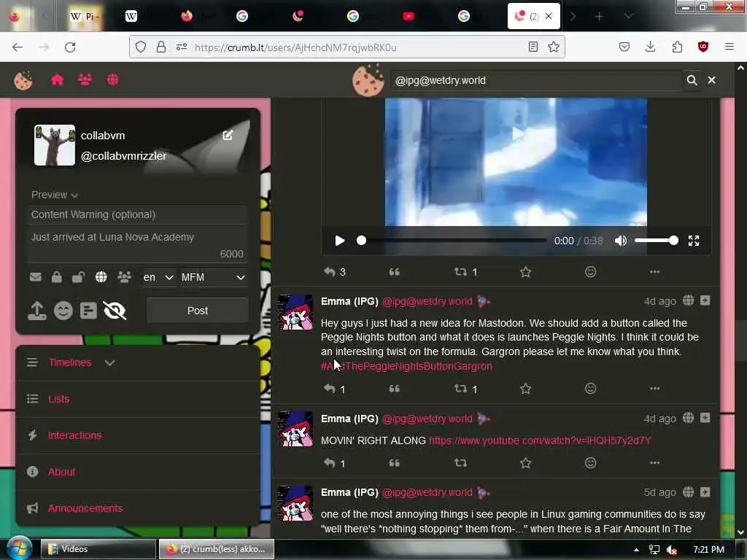747x560 pixels.
Task: Expand the Preview section
Action: pos(54,195)
